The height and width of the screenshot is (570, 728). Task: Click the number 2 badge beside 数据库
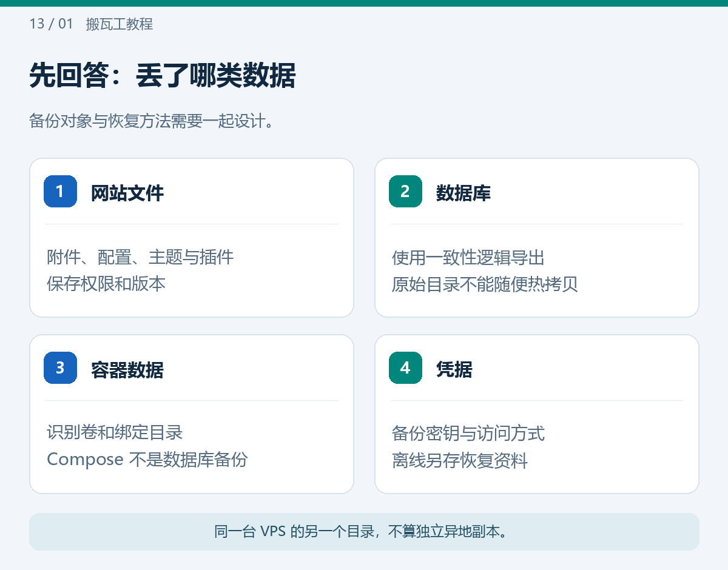point(405,192)
